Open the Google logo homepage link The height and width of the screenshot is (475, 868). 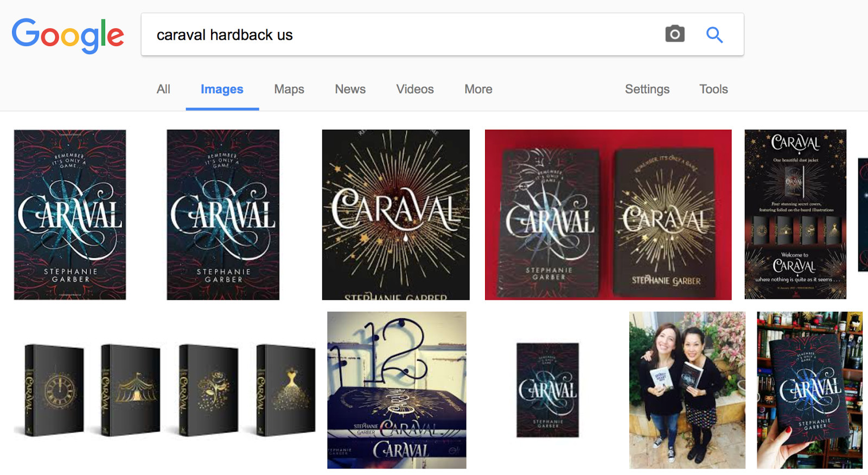68,35
